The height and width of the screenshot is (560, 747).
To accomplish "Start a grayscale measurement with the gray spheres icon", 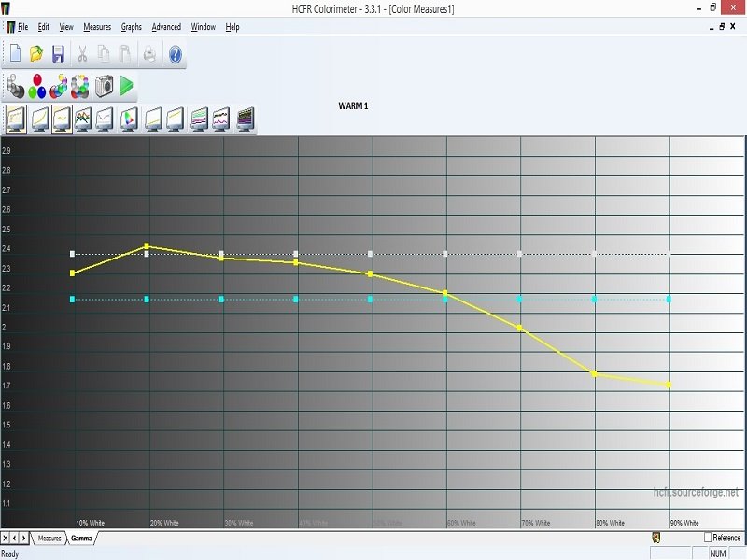I will pos(16,85).
